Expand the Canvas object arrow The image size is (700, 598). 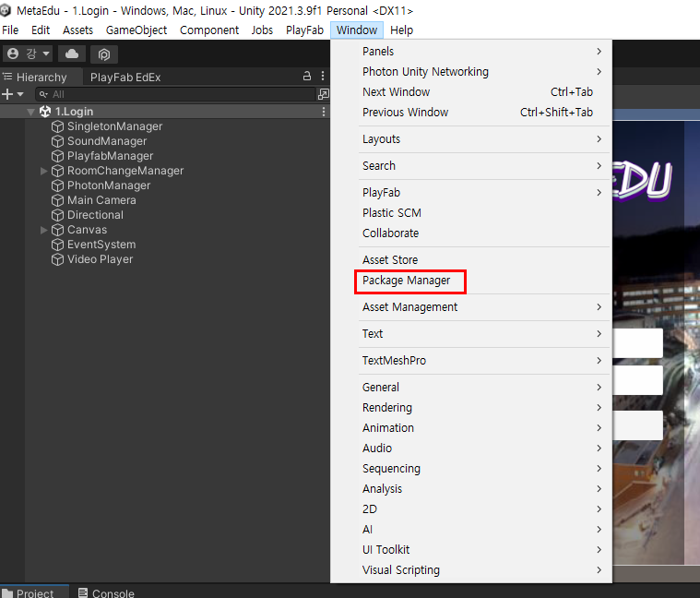coord(43,230)
